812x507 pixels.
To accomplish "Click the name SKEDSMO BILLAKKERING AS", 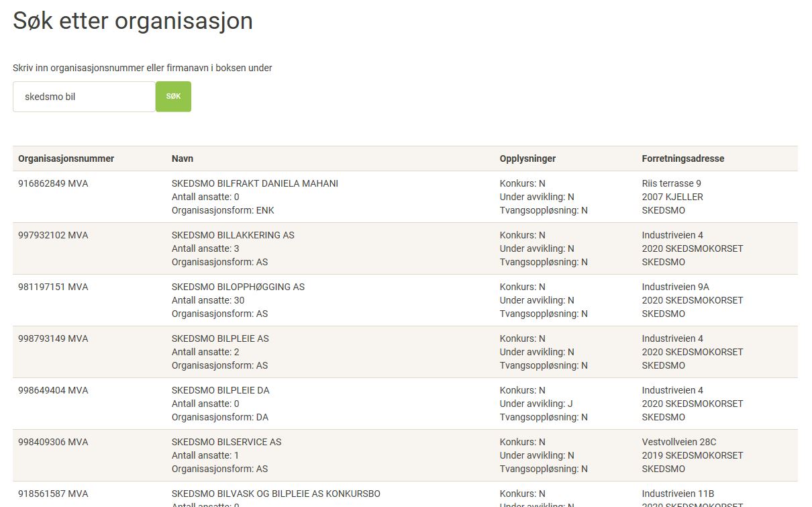I will [233, 235].
